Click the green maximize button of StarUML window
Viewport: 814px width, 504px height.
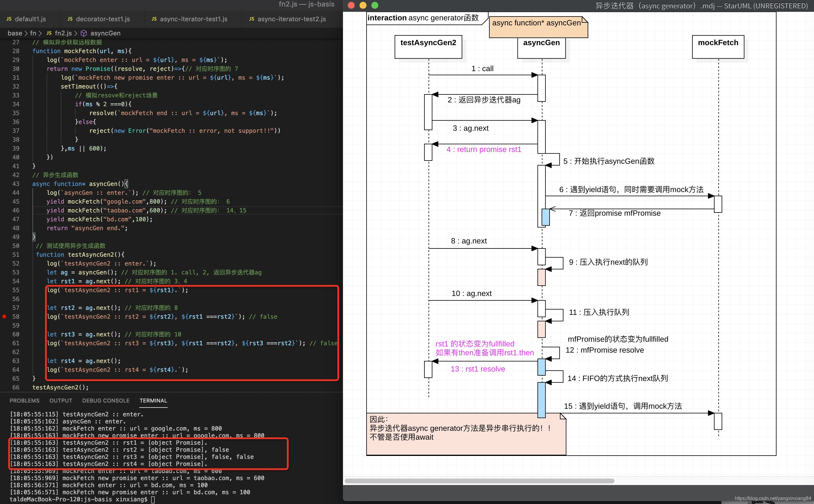(x=375, y=5)
